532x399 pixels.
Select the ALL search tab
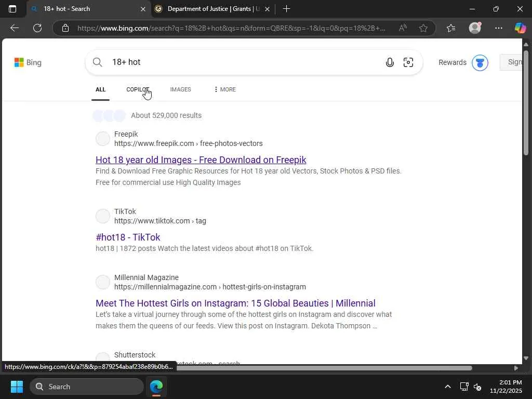[100, 89]
